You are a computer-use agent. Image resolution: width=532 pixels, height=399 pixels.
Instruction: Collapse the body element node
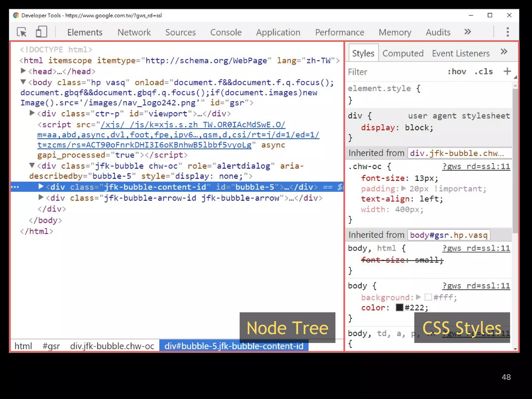pos(23,82)
